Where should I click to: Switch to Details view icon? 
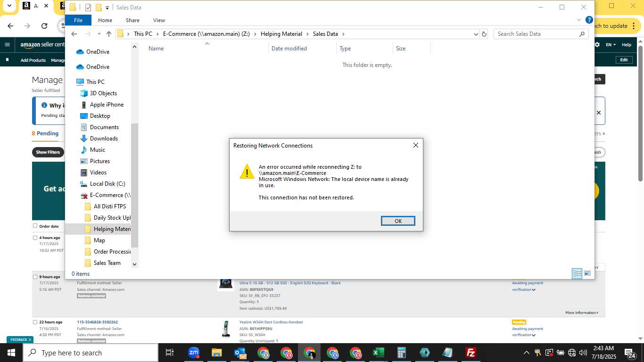577,273
